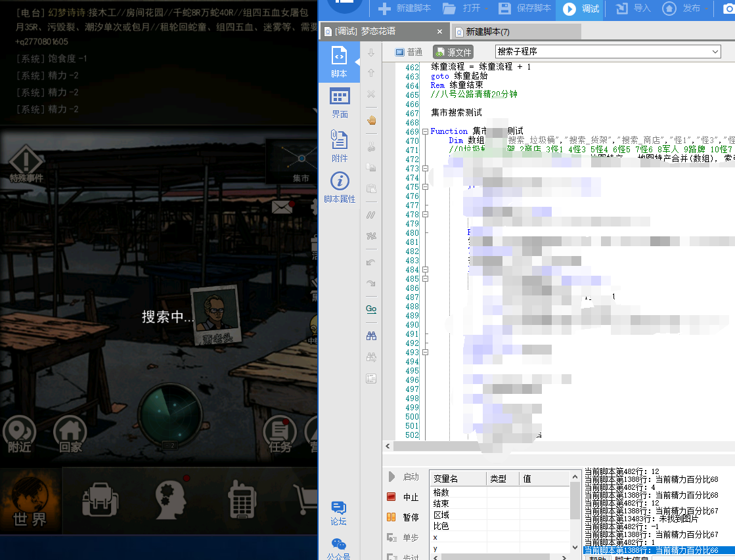The height and width of the screenshot is (560, 735).
Task: Click the 蒲老头 character portrait photo
Action: (x=215, y=315)
